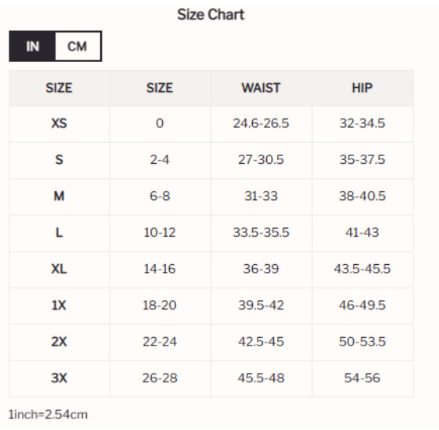Image resolution: width=439 pixels, height=430 pixels.
Task: Select the S size row label
Action: [x=59, y=160]
